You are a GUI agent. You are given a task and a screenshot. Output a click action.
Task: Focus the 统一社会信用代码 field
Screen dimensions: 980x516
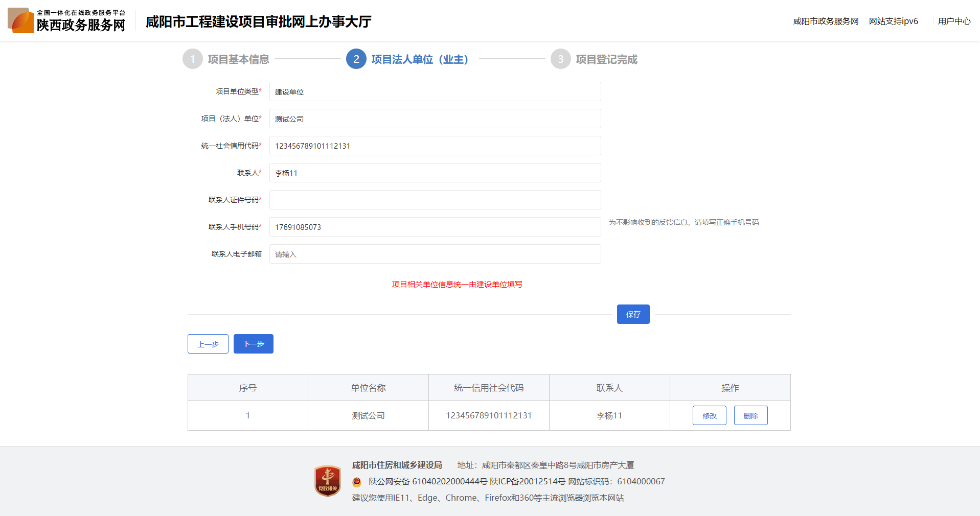[x=435, y=146]
